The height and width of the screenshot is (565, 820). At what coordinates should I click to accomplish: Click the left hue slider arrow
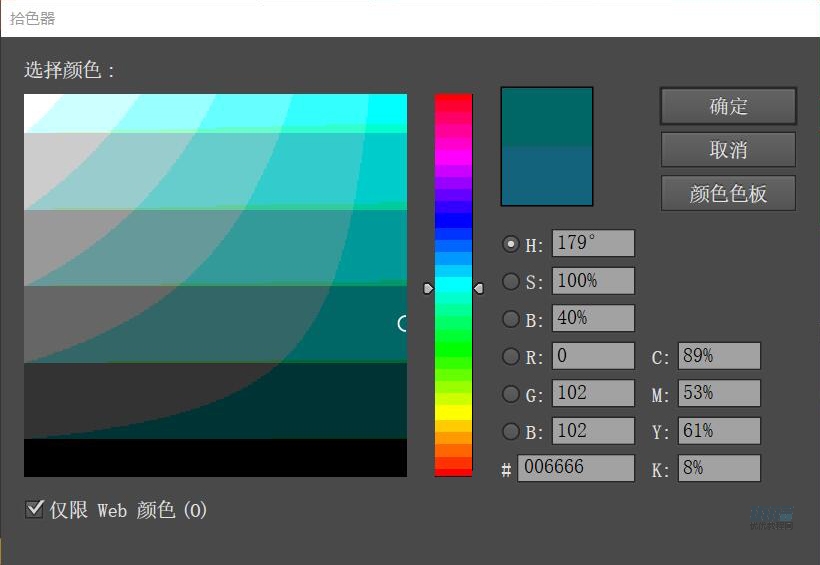pyautogui.click(x=428, y=288)
